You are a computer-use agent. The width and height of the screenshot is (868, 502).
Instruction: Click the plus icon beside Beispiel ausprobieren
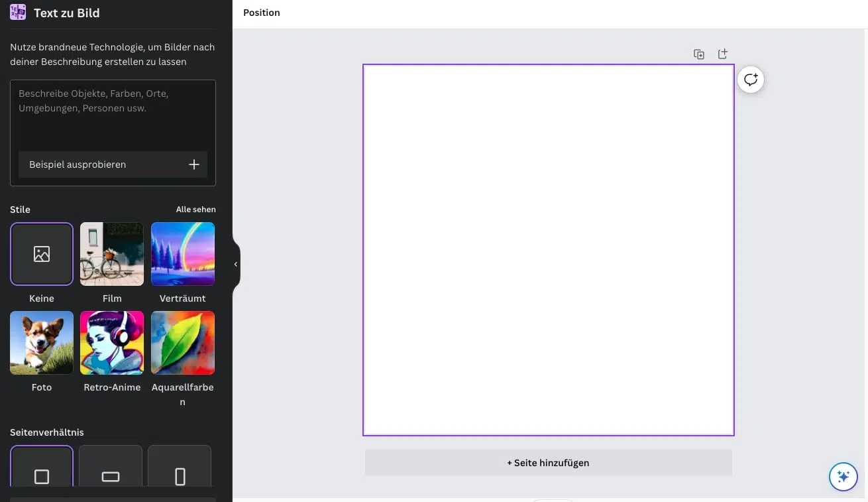point(193,164)
